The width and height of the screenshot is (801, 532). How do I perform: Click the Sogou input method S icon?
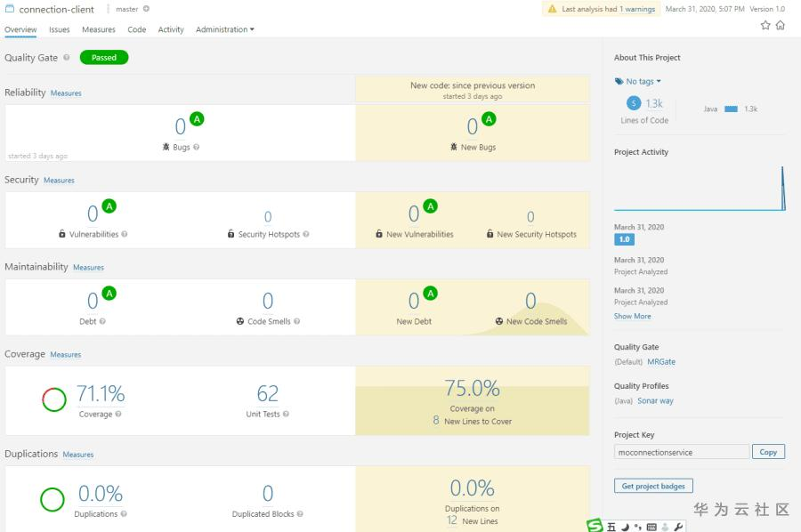(x=595, y=526)
